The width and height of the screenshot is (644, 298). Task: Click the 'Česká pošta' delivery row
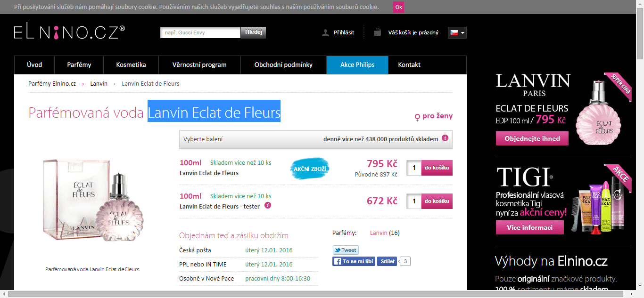248,250
